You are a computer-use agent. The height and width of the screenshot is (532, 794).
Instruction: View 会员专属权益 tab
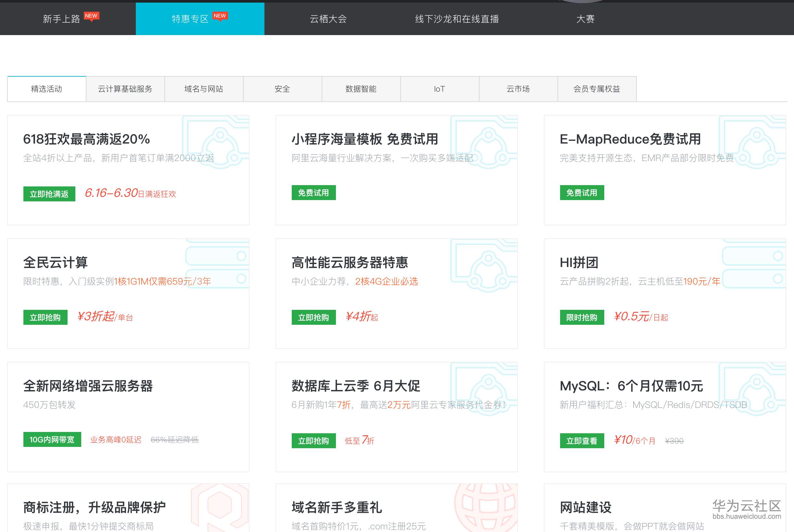coord(597,89)
